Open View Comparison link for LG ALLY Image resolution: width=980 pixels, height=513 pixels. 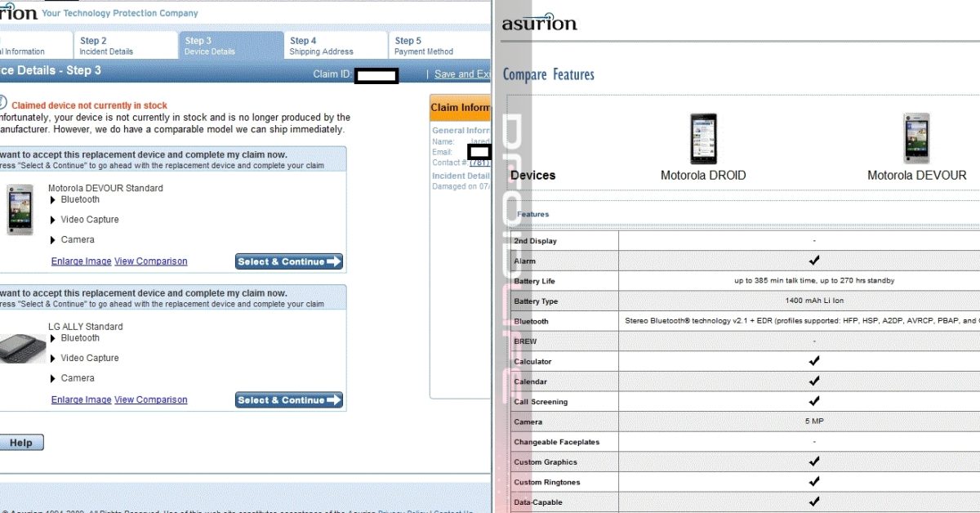[151, 400]
